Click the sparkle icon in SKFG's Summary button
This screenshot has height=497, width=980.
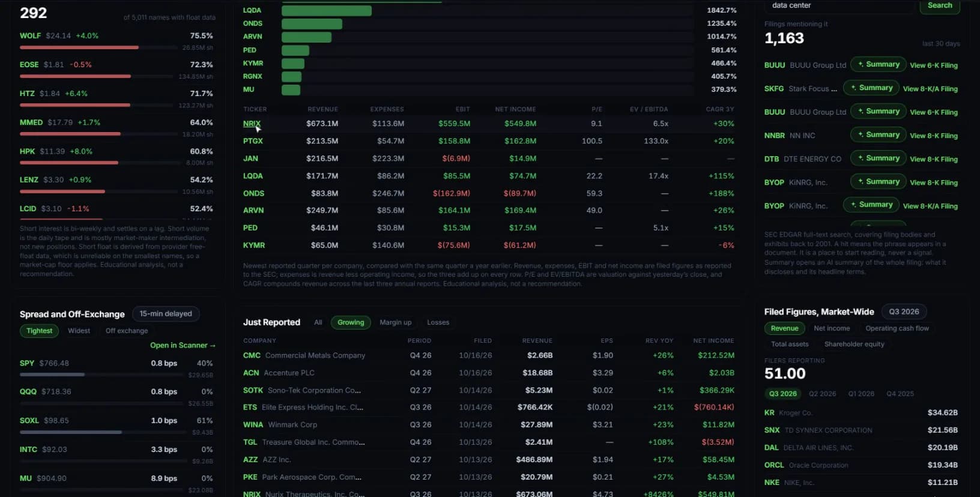click(853, 88)
